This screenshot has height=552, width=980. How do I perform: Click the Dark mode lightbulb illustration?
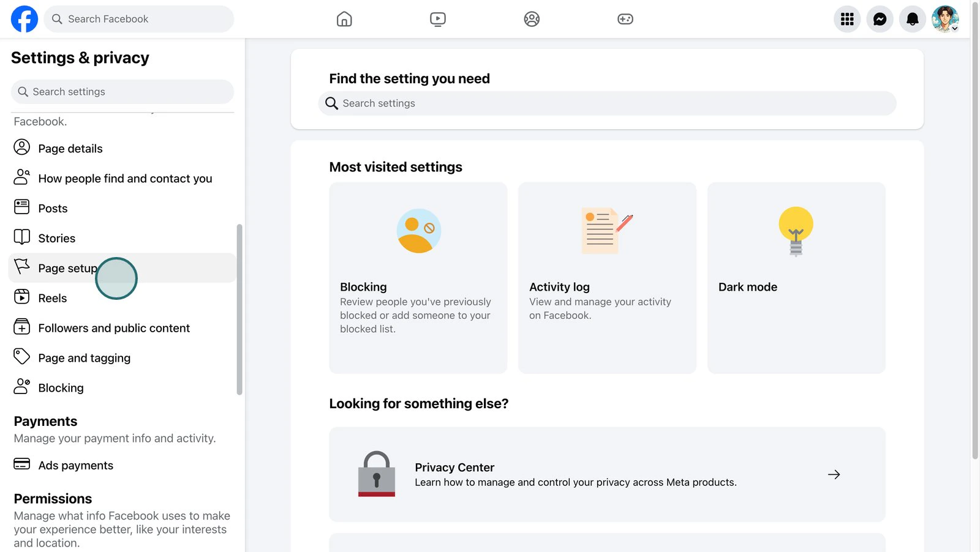tap(796, 231)
